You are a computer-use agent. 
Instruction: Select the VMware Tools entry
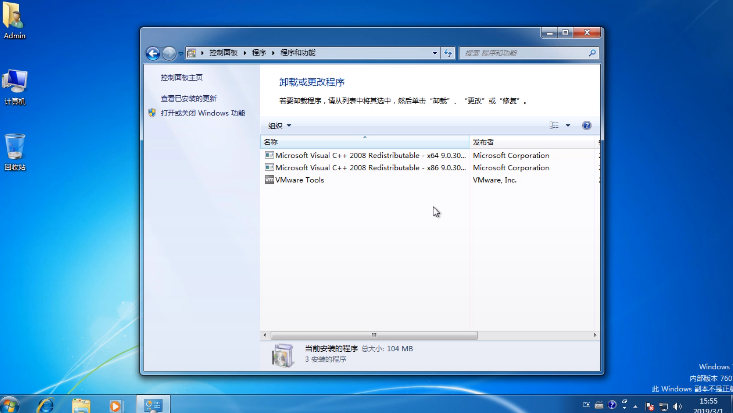(x=299, y=180)
